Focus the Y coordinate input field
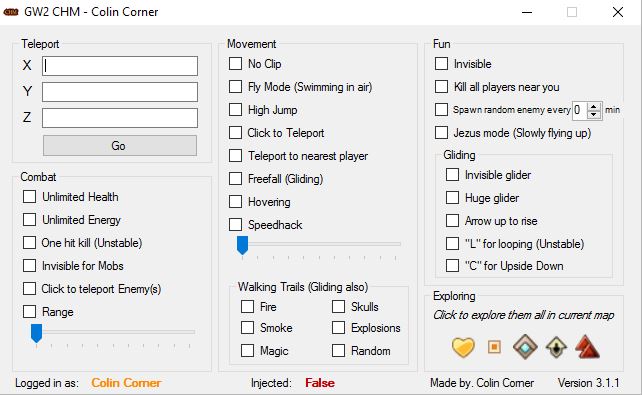Image resolution: width=642 pixels, height=395 pixels. coord(120,92)
